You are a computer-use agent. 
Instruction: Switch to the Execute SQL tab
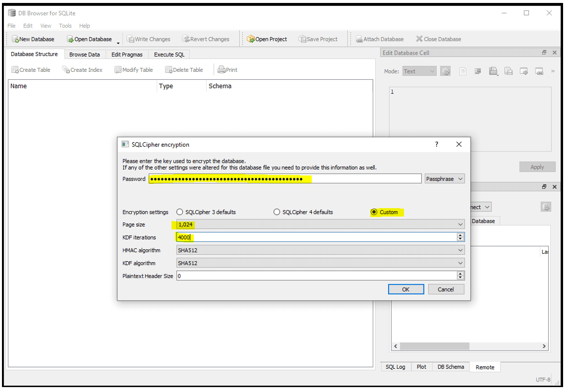click(169, 54)
